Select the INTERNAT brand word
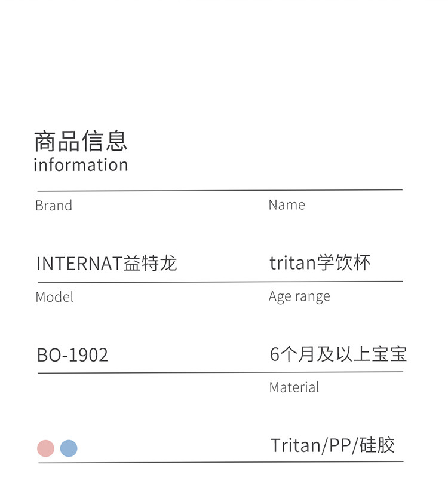 pos(79,264)
